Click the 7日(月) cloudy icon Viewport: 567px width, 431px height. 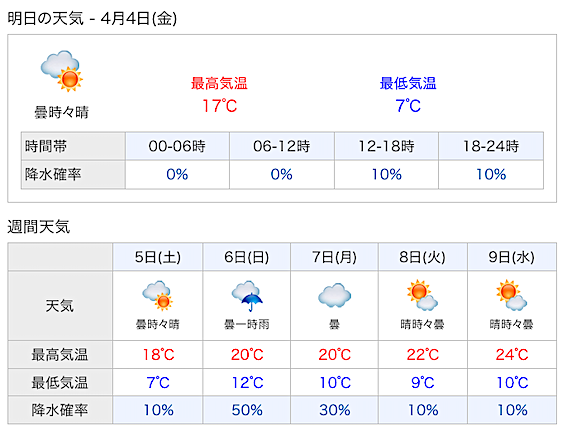(334, 295)
